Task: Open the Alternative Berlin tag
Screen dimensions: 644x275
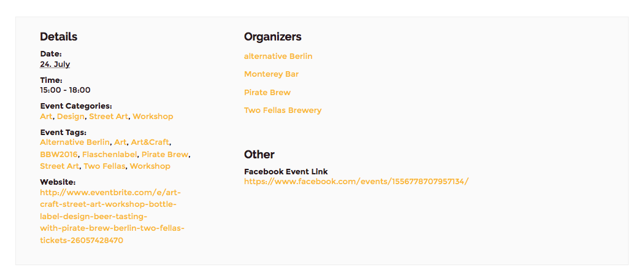Action: click(75, 142)
